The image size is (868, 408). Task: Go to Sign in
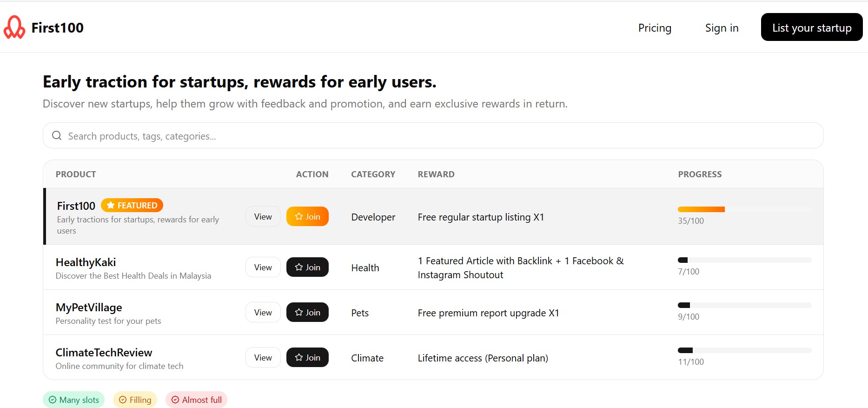click(x=722, y=28)
